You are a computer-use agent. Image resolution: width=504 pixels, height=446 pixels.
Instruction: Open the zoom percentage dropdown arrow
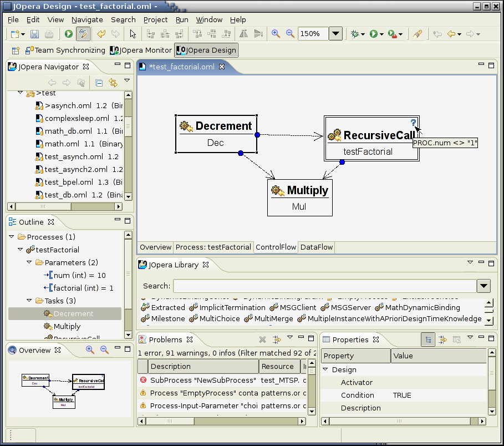point(335,34)
